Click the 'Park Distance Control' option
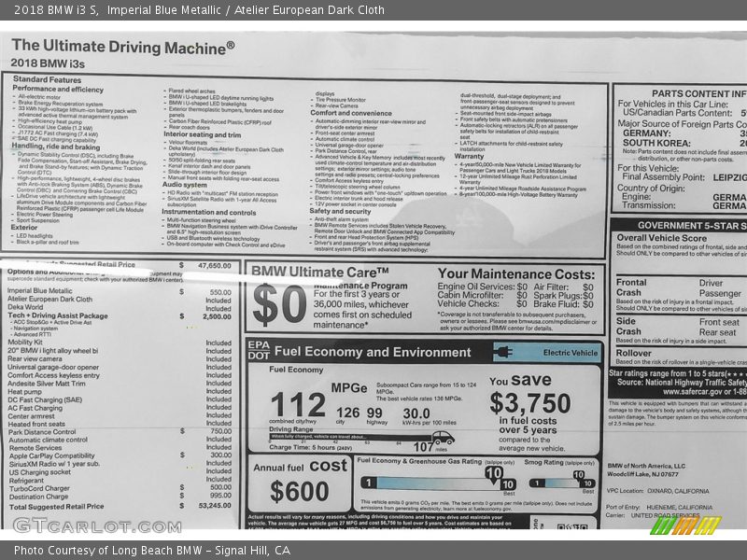 42,432
